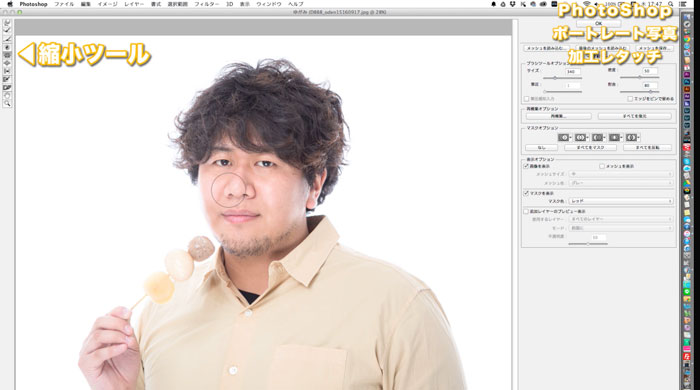Open the メッシュ色 dropdown

point(621,183)
